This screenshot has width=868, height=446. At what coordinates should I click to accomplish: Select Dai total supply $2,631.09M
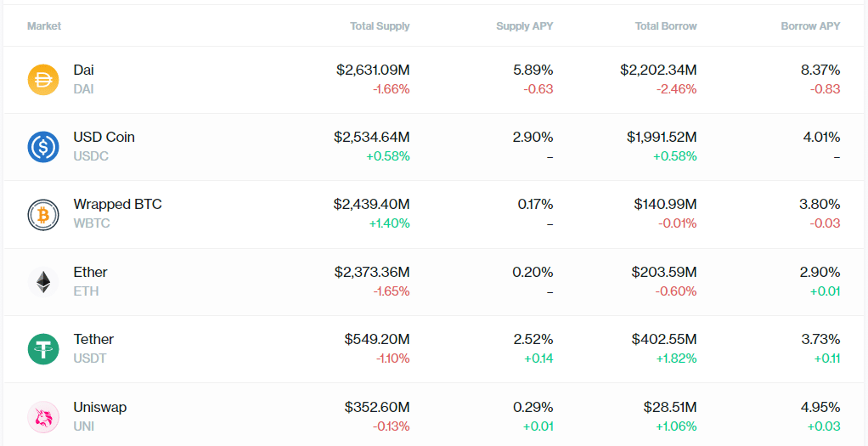(373, 70)
